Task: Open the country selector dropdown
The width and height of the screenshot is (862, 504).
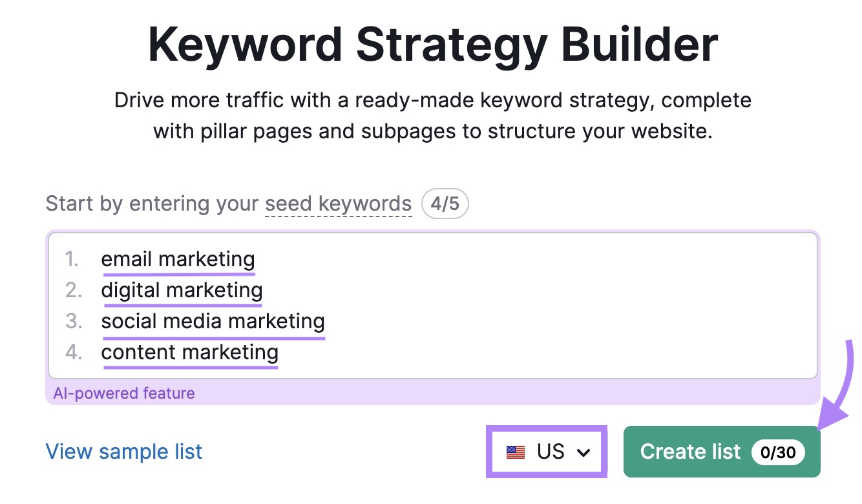Action: tap(546, 452)
